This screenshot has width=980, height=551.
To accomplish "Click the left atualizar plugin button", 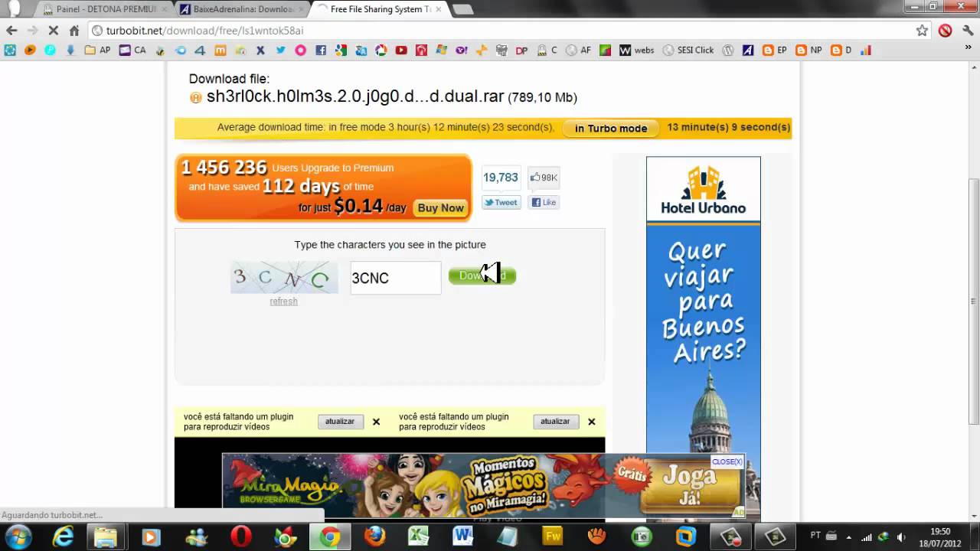I will click(x=340, y=422).
